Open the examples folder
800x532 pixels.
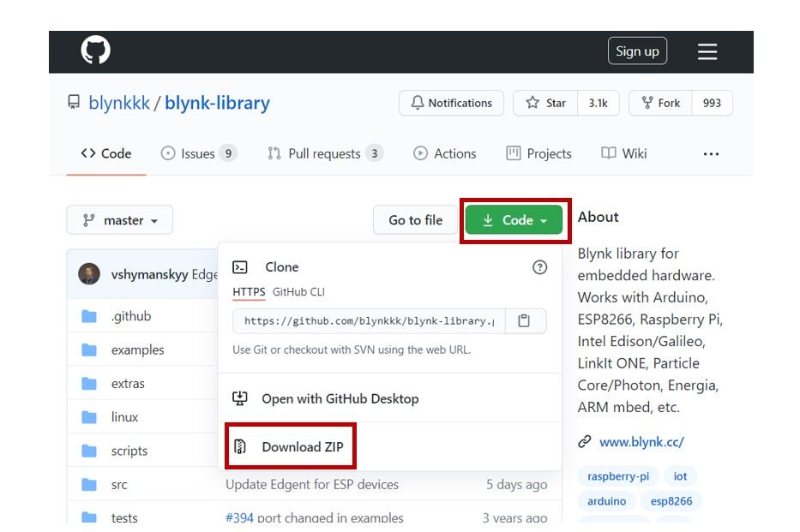click(138, 350)
